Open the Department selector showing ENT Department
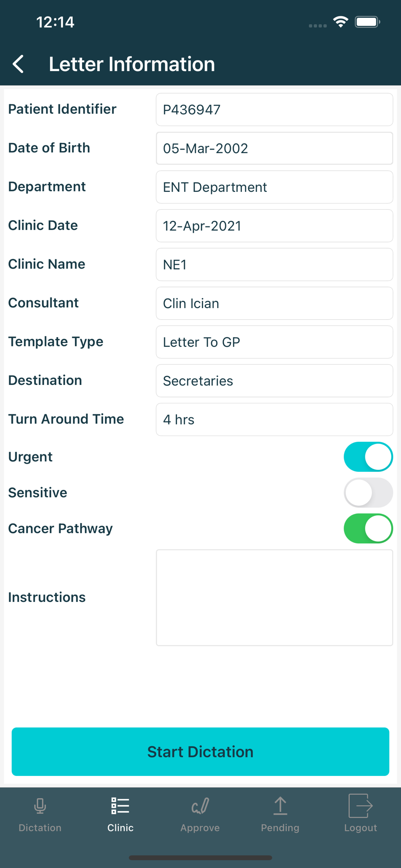Image resolution: width=401 pixels, height=868 pixels. coord(274,187)
